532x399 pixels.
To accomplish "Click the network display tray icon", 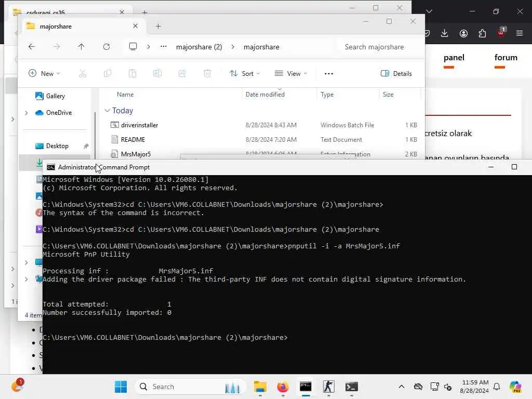I will [435, 387].
